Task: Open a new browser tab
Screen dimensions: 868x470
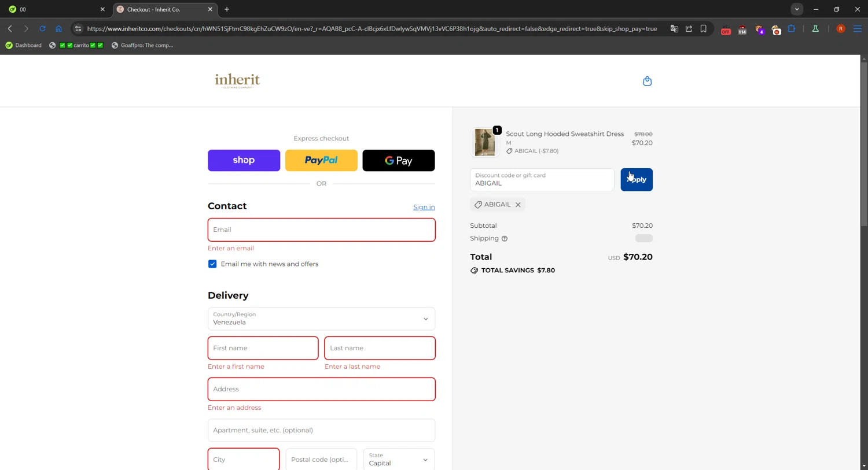Action: [227, 9]
